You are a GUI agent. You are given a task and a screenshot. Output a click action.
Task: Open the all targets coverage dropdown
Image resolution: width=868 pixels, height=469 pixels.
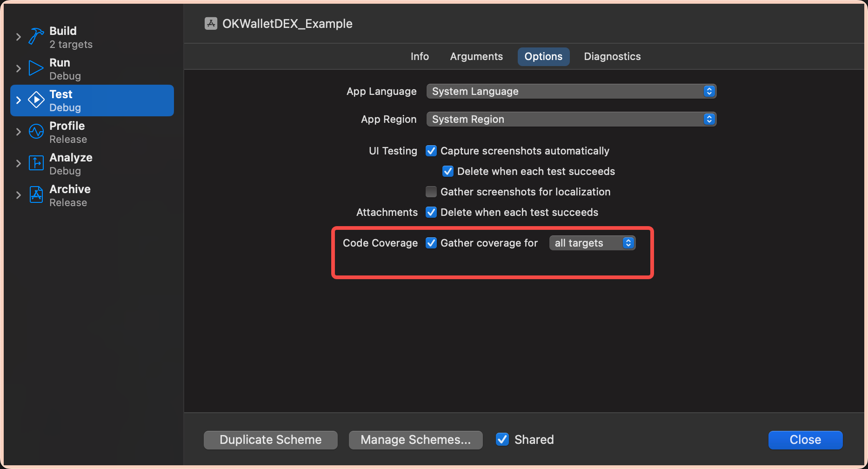(592, 243)
